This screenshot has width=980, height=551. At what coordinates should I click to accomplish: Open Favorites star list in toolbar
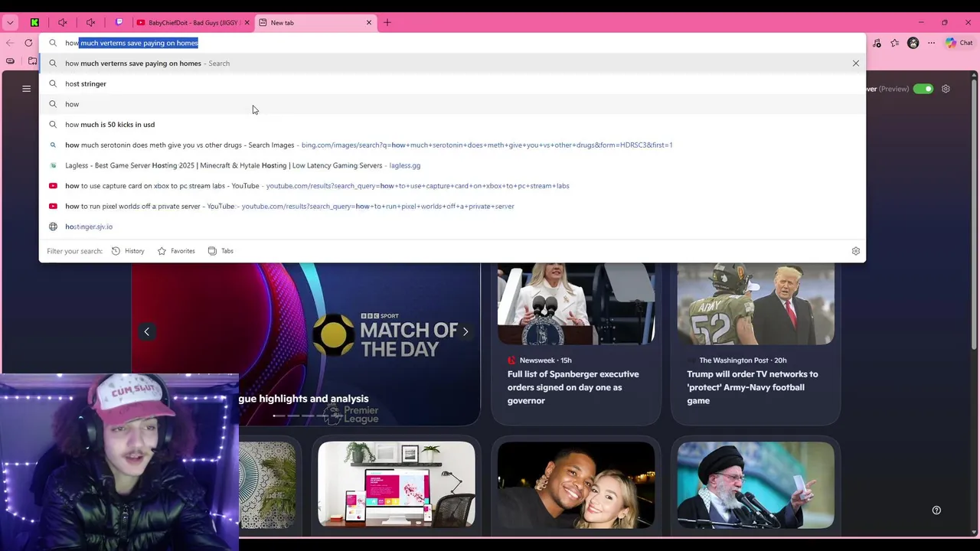[x=895, y=43]
